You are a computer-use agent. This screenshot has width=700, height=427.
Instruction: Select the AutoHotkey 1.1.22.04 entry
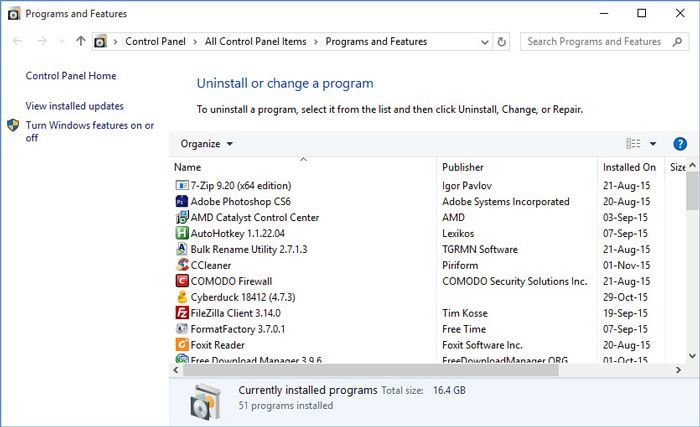click(238, 233)
